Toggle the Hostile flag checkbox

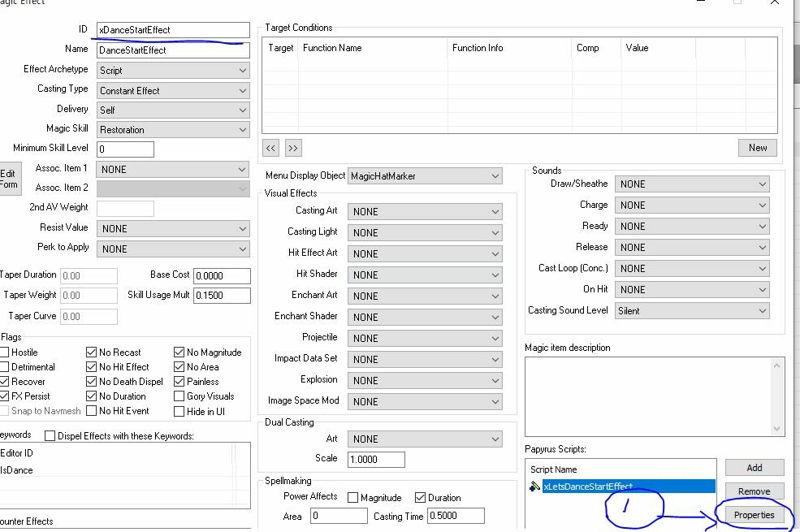tap(5, 352)
